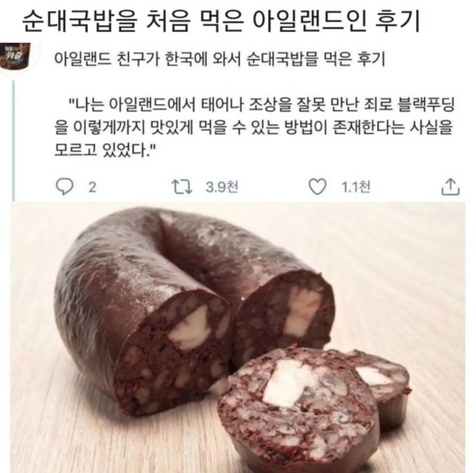Viewport: 476px width, 473px height.
Task: Retweet the post using the arrows icon
Action: click(x=182, y=187)
